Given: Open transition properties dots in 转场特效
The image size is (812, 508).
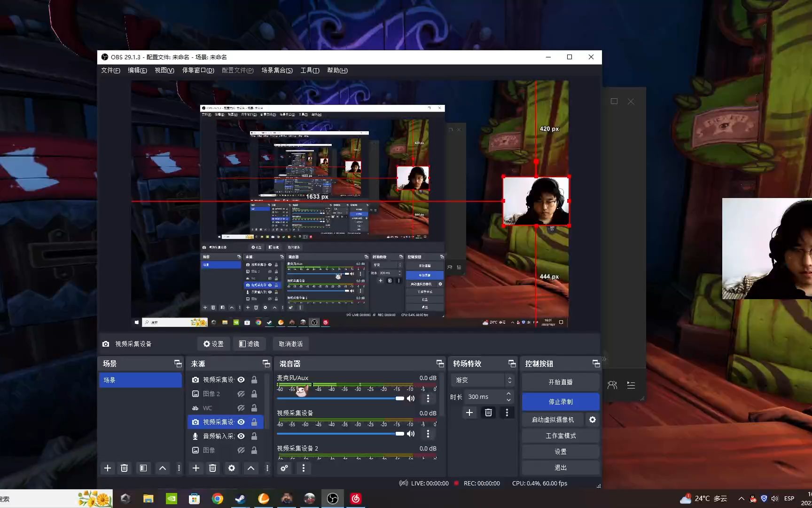Looking at the screenshot, I should (x=507, y=413).
